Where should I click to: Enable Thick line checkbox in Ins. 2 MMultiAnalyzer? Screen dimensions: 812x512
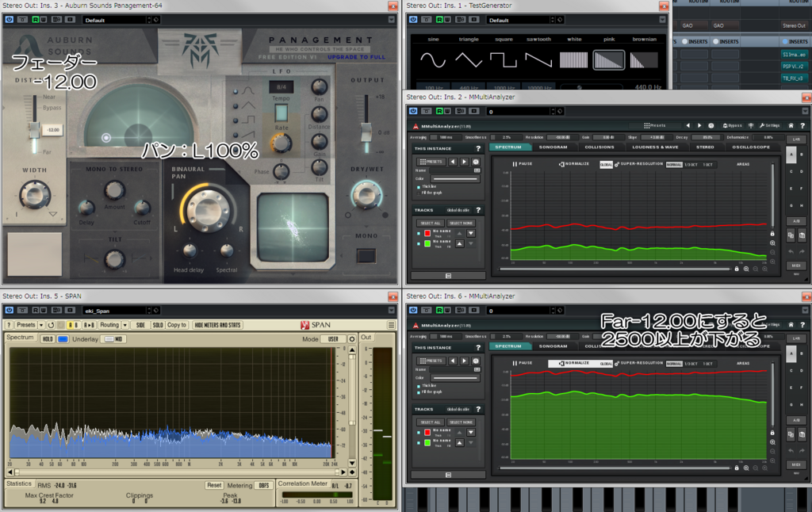pyautogui.click(x=419, y=186)
